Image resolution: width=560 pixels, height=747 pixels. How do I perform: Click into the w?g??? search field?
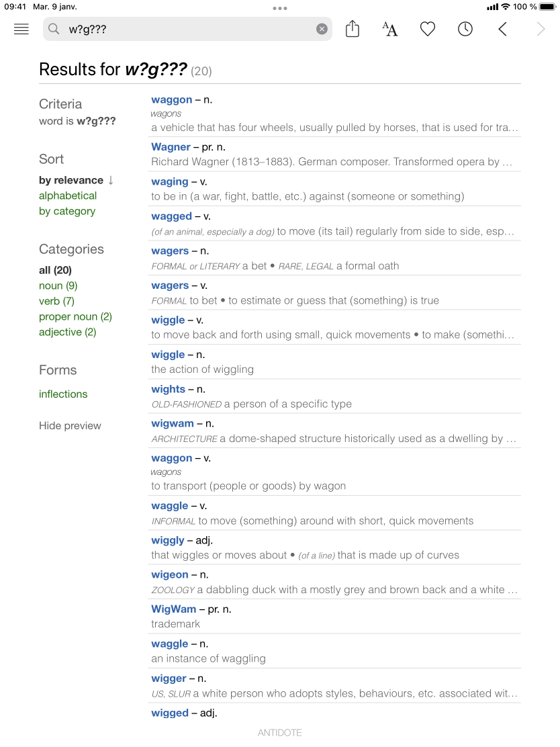click(188, 29)
